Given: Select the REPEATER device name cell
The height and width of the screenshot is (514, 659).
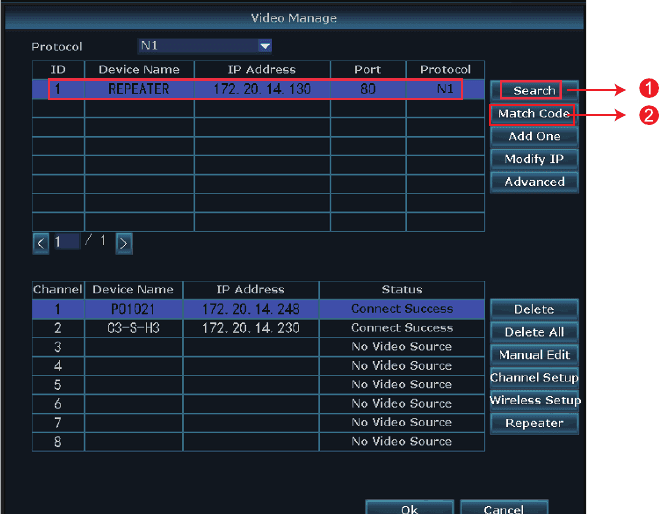Looking at the screenshot, I should pyautogui.click(x=139, y=89).
